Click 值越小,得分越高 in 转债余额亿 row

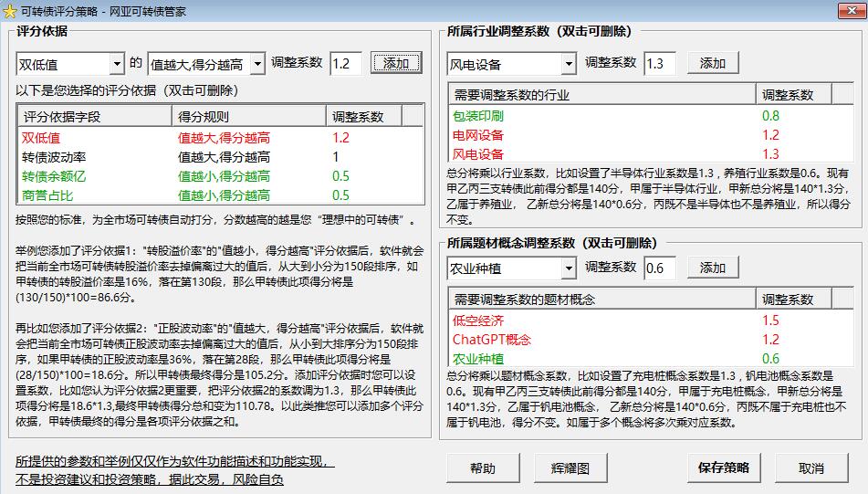tap(225, 176)
